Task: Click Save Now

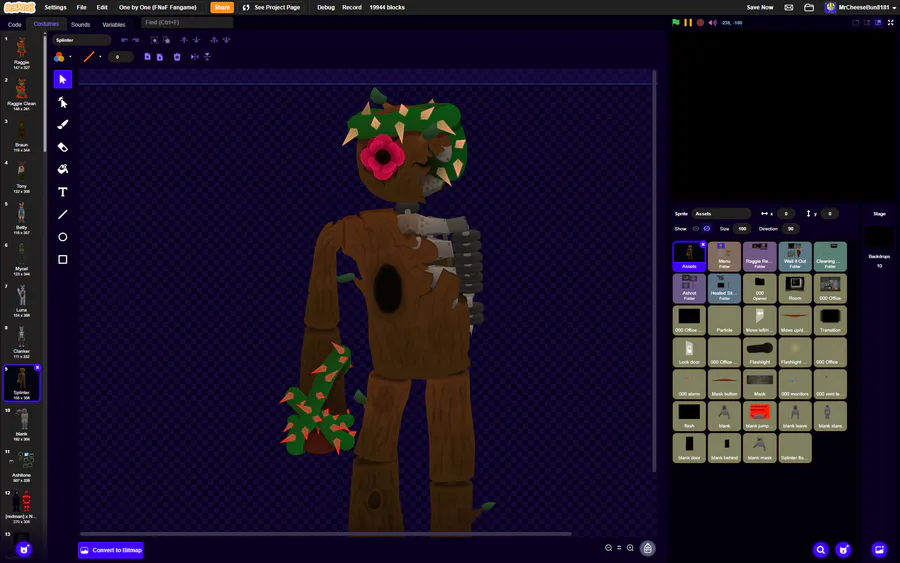Action: (760, 7)
